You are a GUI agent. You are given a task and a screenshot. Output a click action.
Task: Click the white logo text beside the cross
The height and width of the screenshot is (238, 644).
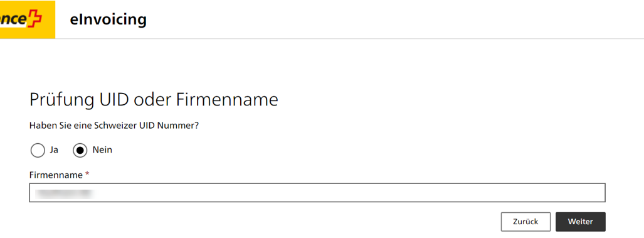(x=14, y=19)
